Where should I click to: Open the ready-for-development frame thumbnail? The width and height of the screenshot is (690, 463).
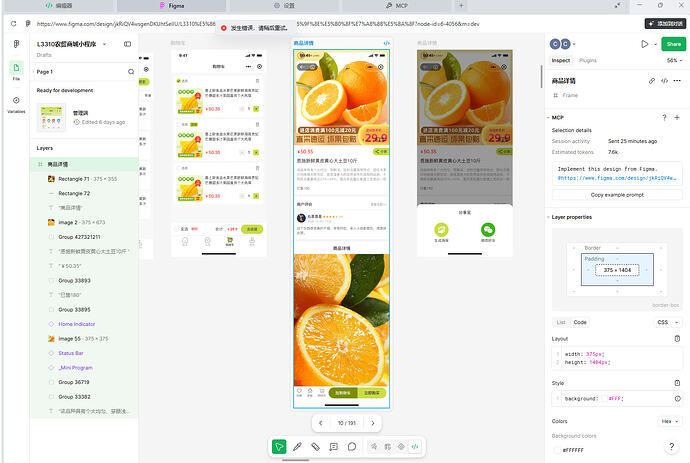coord(51,117)
